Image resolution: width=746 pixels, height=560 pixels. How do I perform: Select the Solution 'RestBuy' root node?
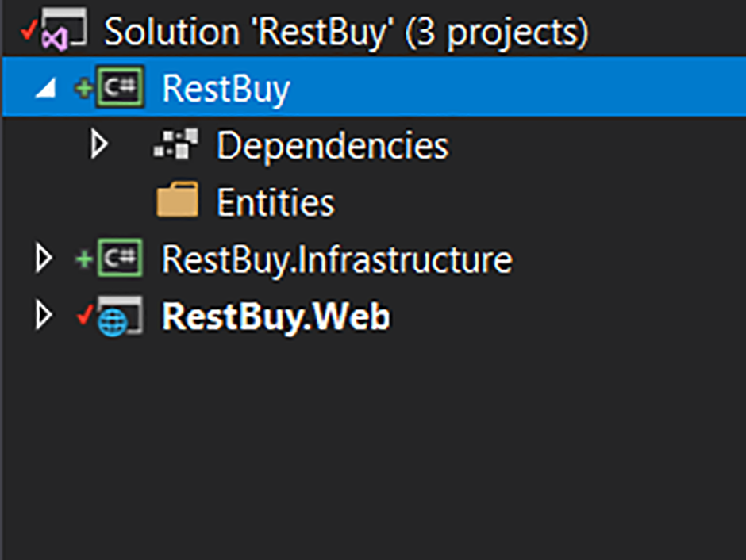[x=346, y=32]
